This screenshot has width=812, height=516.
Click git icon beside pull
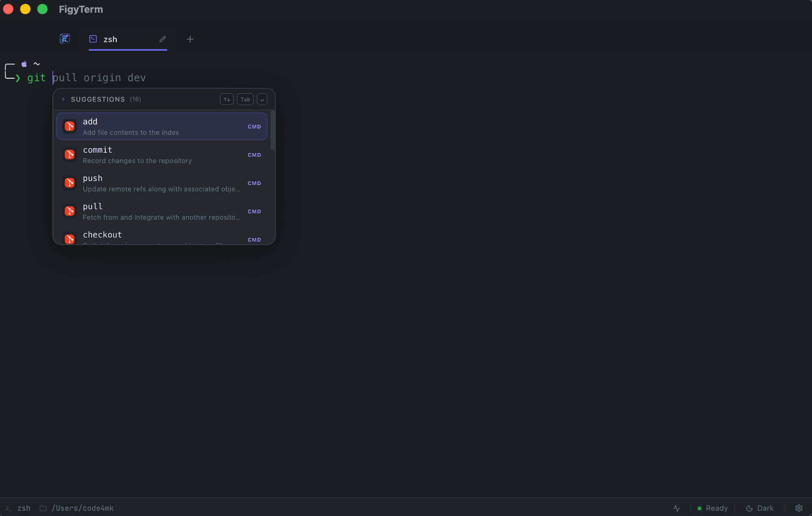click(x=70, y=211)
